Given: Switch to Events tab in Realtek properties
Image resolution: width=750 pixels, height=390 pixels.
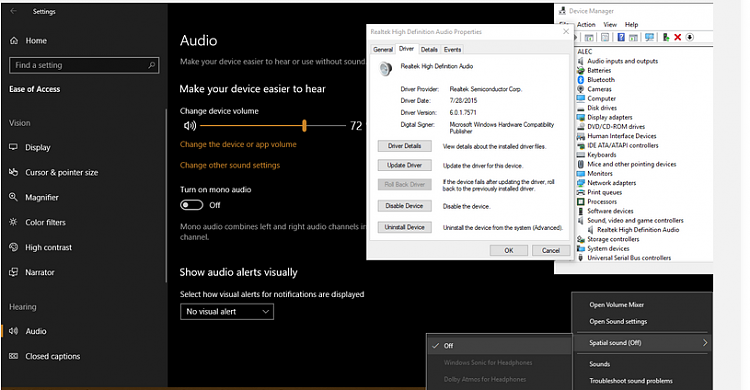Looking at the screenshot, I should (x=452, y=49).
